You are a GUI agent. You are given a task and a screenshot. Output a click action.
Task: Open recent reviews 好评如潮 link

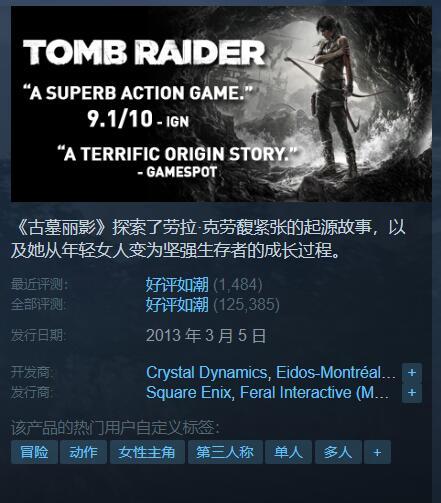click(177, 285)
